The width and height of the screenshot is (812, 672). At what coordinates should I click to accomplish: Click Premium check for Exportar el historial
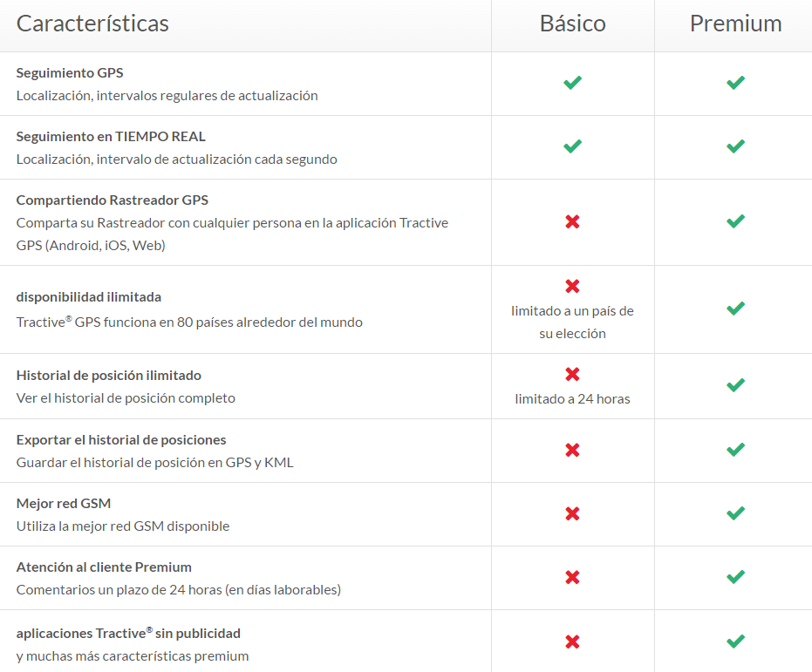click(735, 450)
